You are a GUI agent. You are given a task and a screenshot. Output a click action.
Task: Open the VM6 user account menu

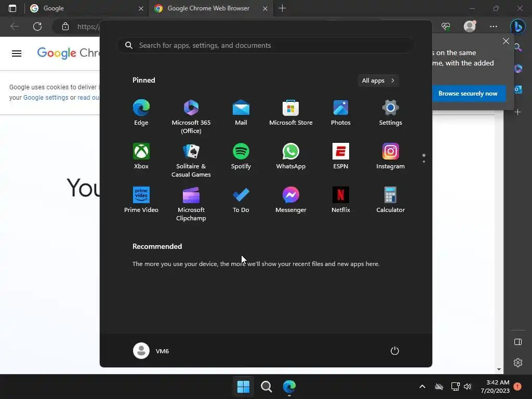(151, 351)
